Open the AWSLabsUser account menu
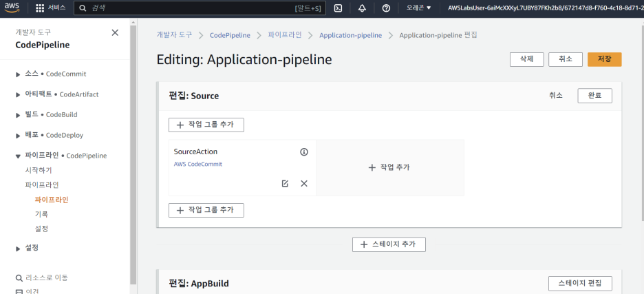644x294 pixels. pos(546,8)
